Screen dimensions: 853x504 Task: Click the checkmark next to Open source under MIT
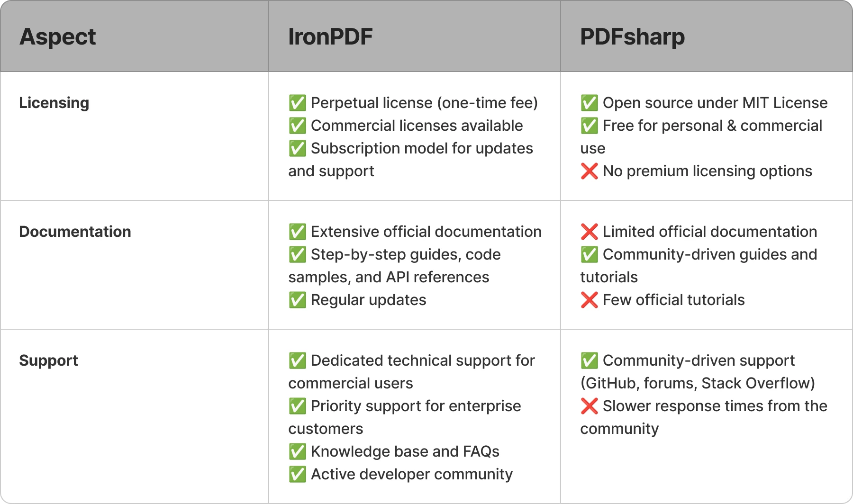[x=589, y=103]
